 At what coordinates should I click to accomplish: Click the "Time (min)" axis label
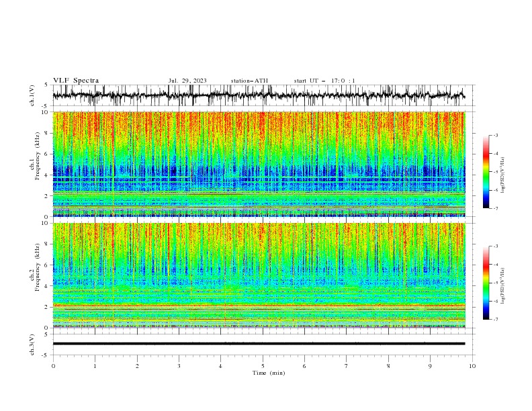point(269,373)
